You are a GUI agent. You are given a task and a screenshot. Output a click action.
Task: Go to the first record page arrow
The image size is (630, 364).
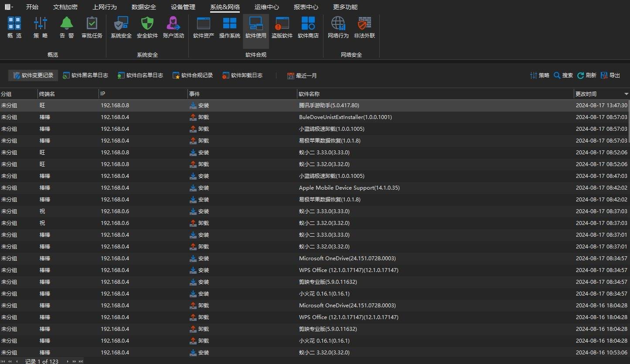[3, 361]
